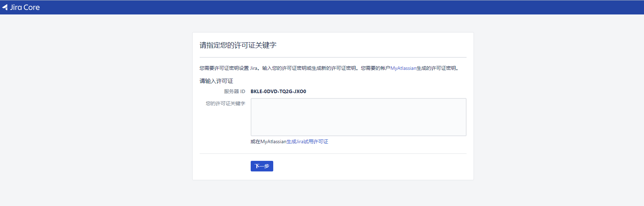This screenshot has height=206, width=644.
Task: Click empty area of the blue header bar
Action: pos(317,7)
